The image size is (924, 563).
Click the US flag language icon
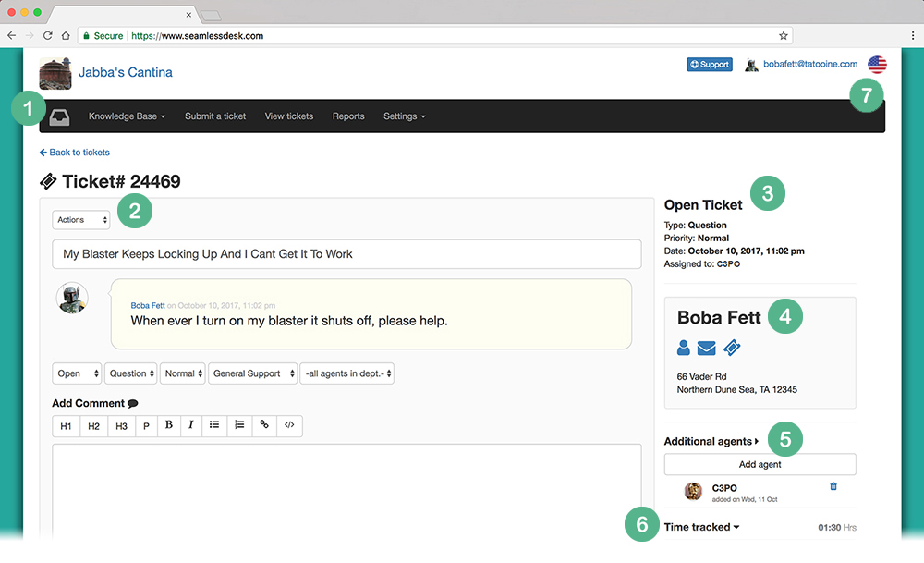click(x=877, y=65)
